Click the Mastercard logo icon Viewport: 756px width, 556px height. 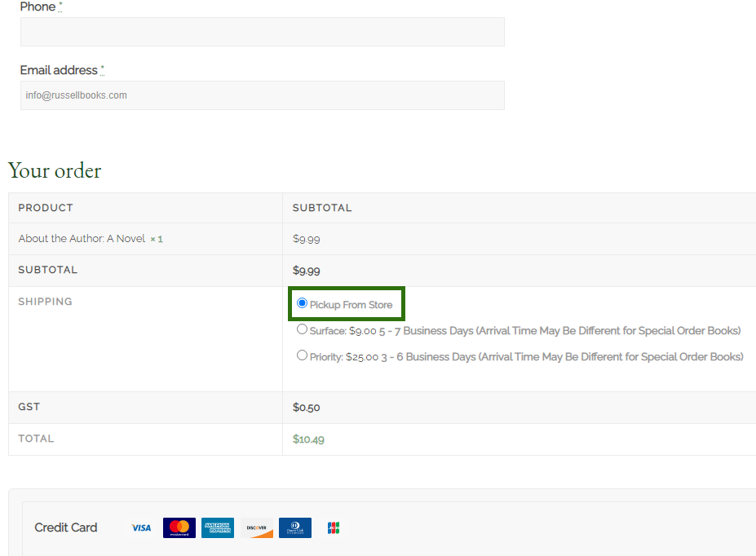click(x=179, y=528)
